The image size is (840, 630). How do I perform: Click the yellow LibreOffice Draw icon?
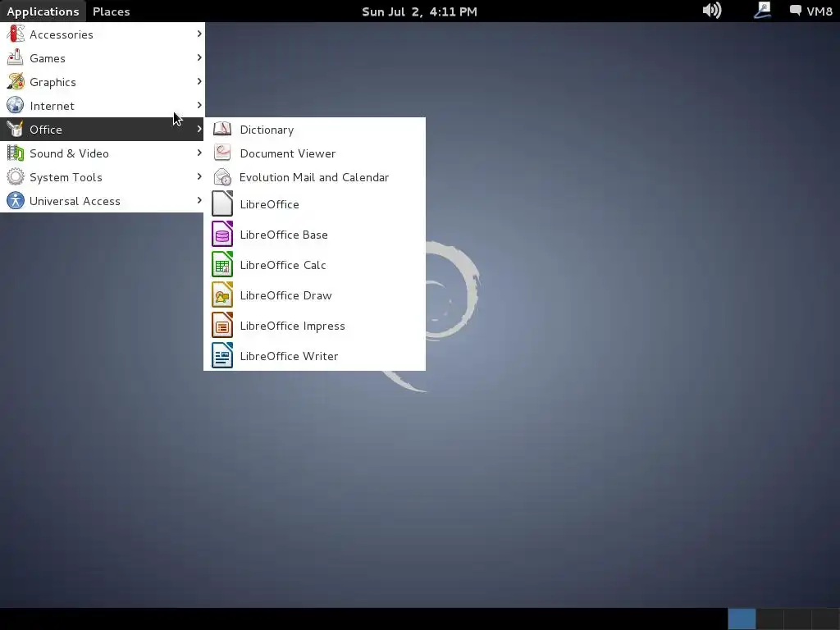click(222, 294)
